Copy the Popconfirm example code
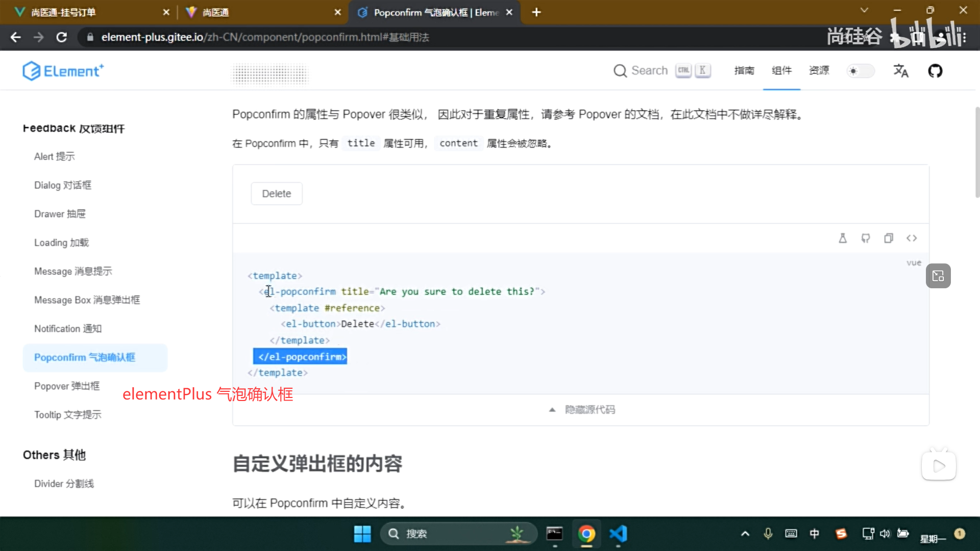980x551 pixels. 889,238
